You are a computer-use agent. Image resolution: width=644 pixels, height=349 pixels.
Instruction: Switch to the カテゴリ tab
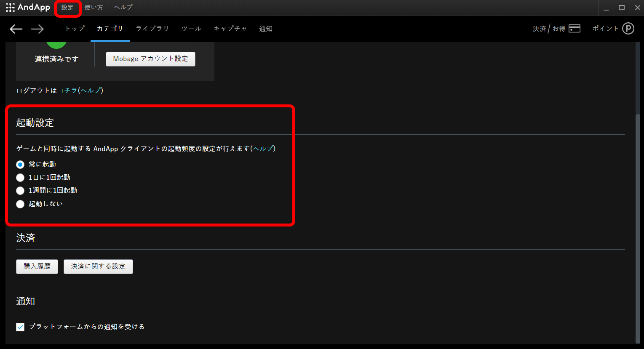(x=110, y=29)
